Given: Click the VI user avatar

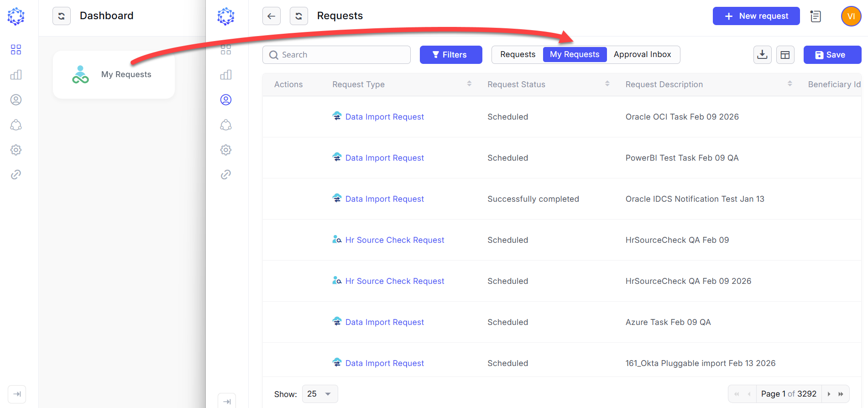Looking at the screenshot, I should [x=851, y=16].
